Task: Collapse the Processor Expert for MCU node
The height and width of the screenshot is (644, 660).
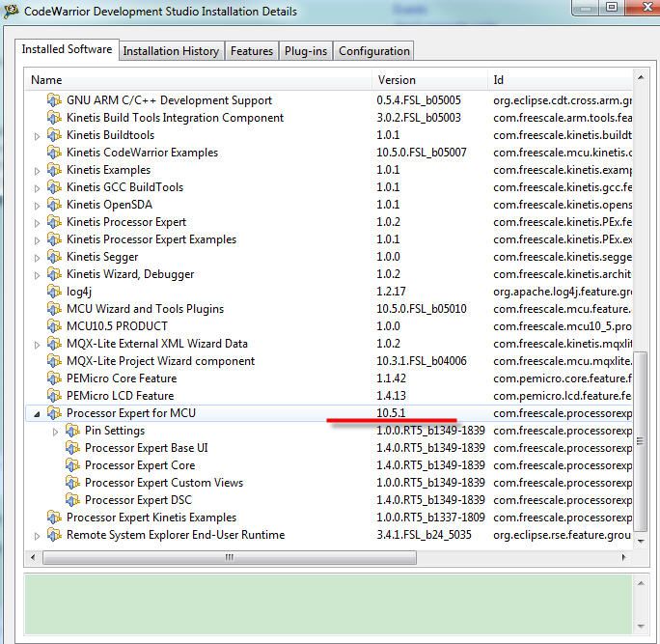Action: pos(37,414)
